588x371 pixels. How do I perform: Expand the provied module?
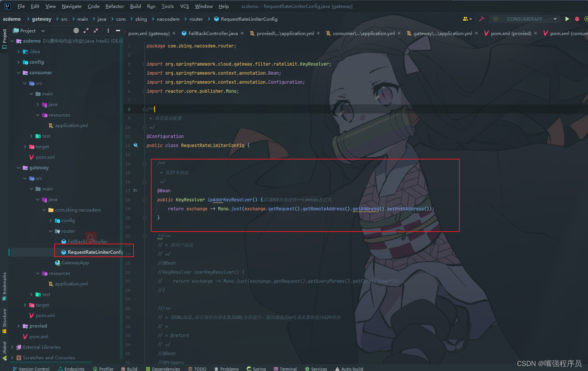click(x=18, y=326)
